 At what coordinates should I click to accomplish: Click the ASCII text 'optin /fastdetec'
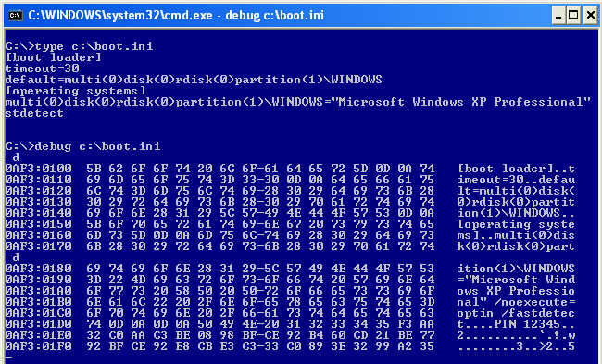pyautogui.click(x=516, y=313)
